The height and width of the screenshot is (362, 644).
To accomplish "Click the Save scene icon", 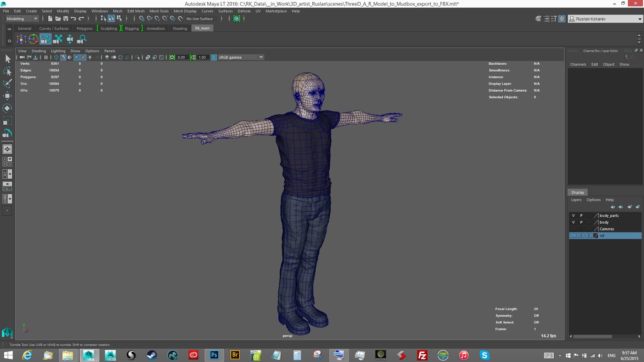I will (x=66, y=19).
